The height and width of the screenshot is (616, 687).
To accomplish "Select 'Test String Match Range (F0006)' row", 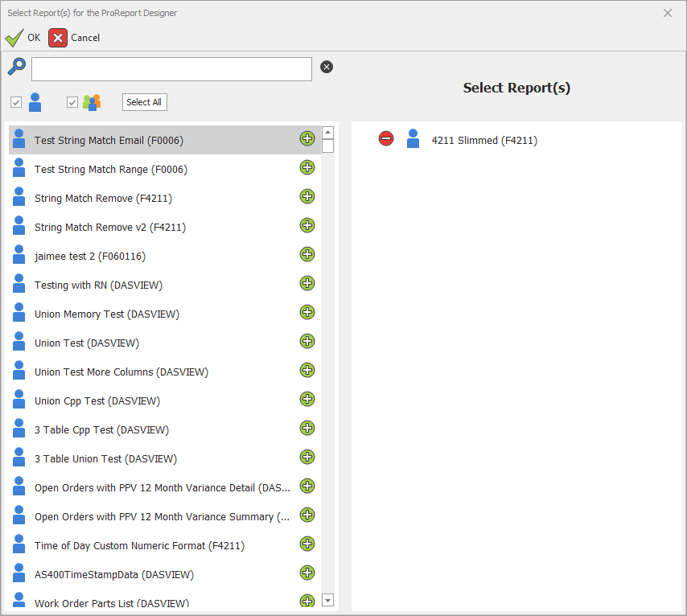I will [165, 169].
